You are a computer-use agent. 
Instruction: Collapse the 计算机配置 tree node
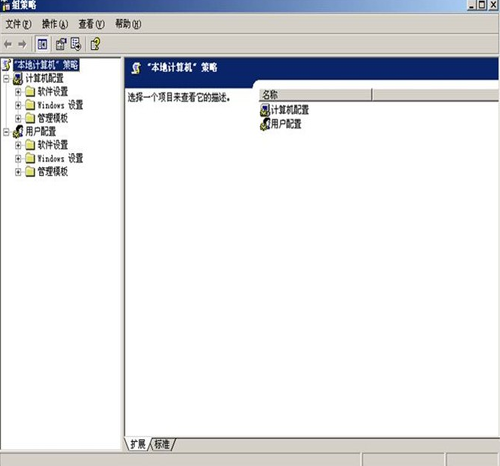pos(6,79)
